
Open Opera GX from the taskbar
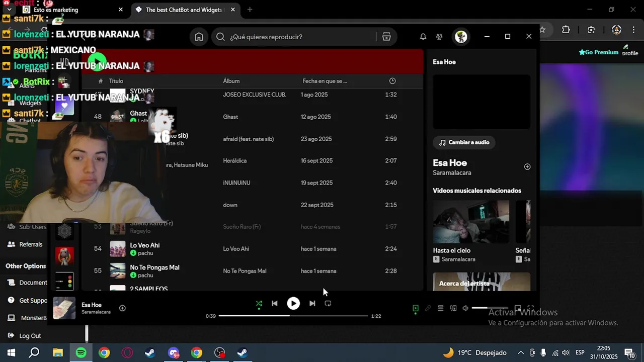pyautogui.click(x=127, y=353)
